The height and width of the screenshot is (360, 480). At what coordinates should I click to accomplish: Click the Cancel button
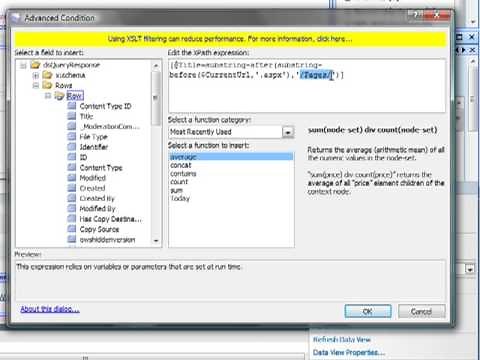[421, 311]
